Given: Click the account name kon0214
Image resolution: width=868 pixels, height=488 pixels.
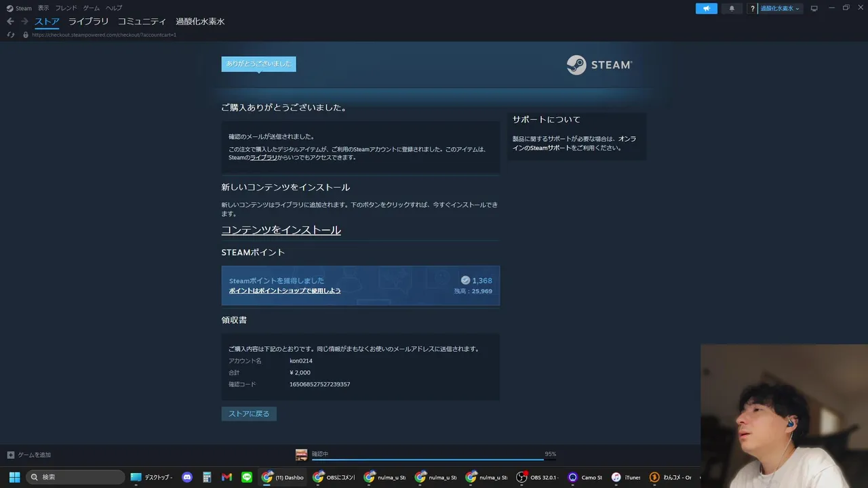Looking at the screenshot, I should (301, 361).
